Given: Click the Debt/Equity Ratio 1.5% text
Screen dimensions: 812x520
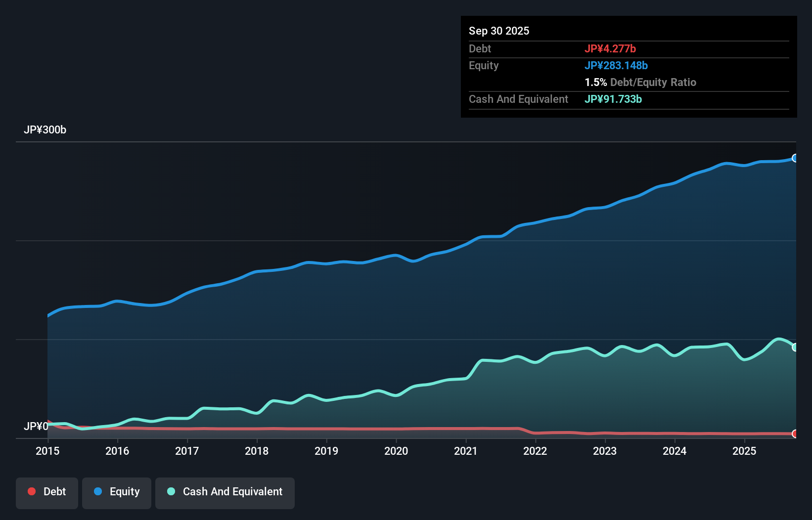Looking at the screenshot, I should (x=641, y=82).
